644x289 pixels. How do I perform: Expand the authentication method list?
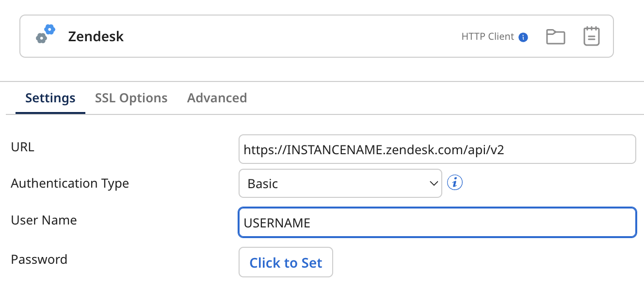(339, 183)
